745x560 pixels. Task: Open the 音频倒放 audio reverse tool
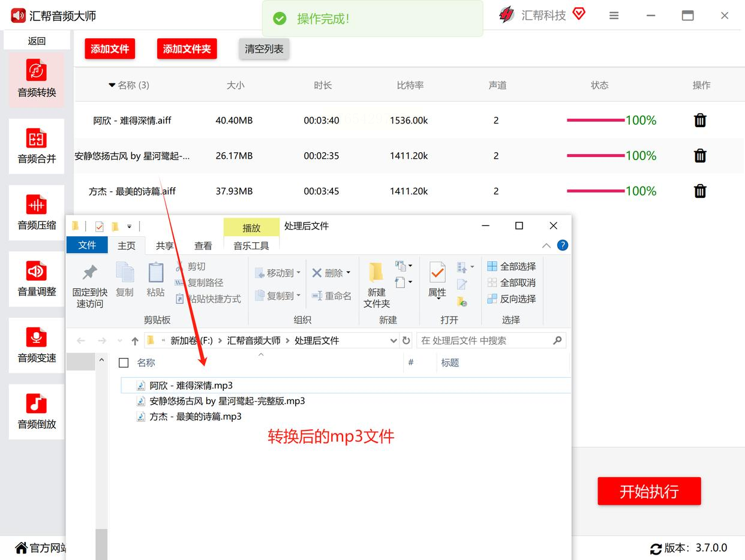pyautogui.click(x=37, y=411)
